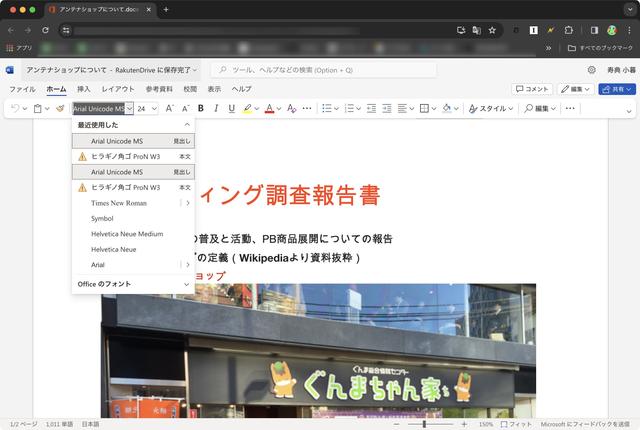Adjust the zoom slider in status bar
This screenshot has width=640, height=430.
425,424
